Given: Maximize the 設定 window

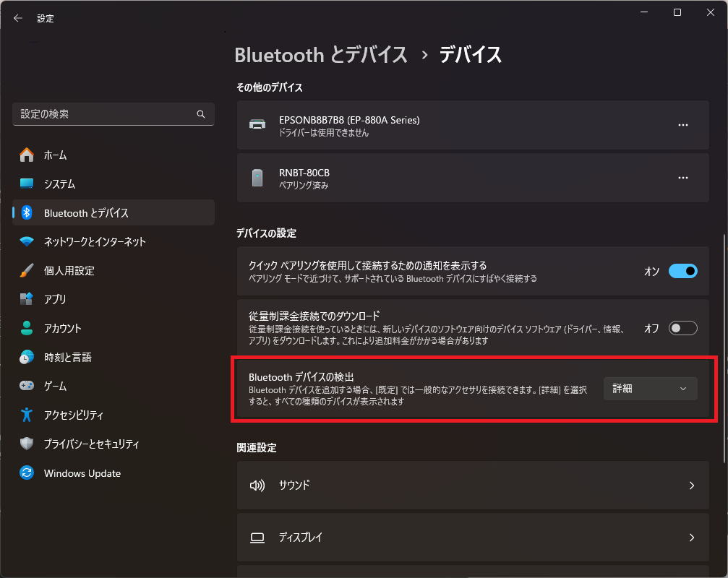Looking at the screenshot, I should tap(677, 12).
